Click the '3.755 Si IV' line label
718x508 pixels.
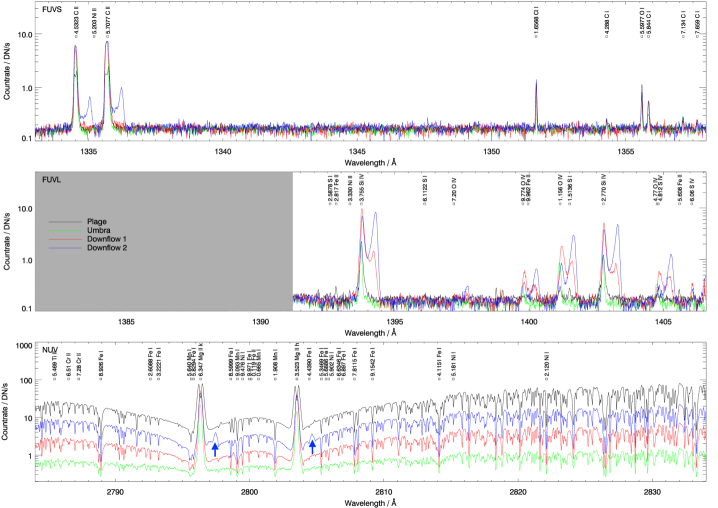[x=361, y=188]
